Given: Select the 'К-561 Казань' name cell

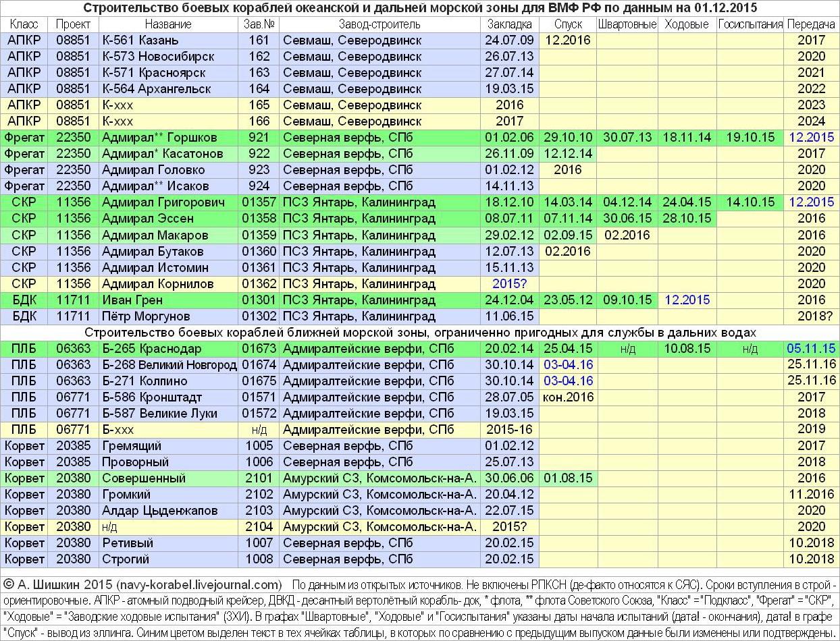Looking at the screenshot, I should (x=140, y=40).
